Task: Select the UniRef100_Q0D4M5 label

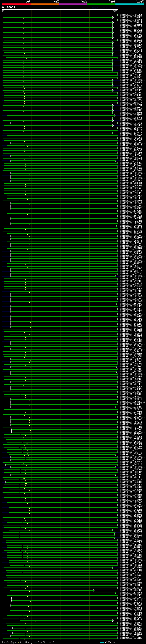Action: pos(131,37)
